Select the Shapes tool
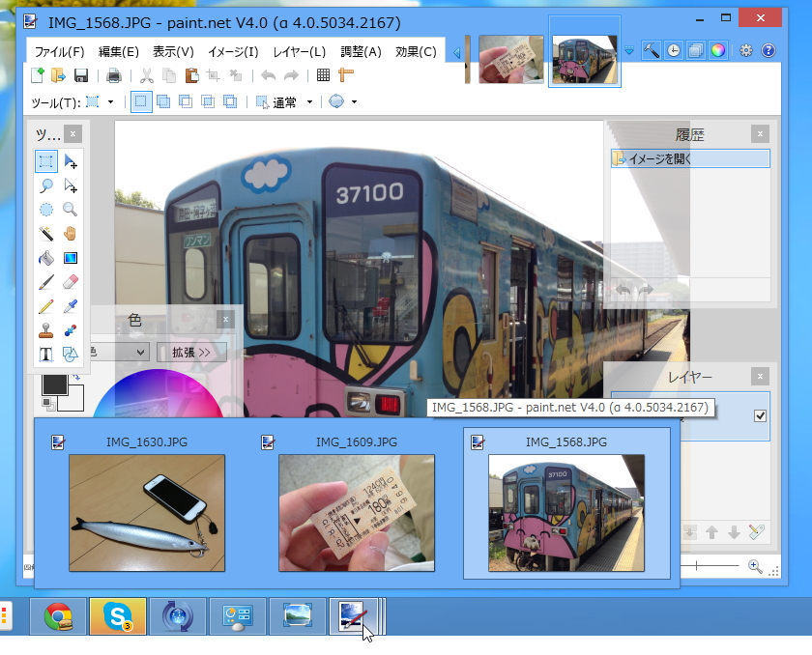 click(x=71, y=355)
